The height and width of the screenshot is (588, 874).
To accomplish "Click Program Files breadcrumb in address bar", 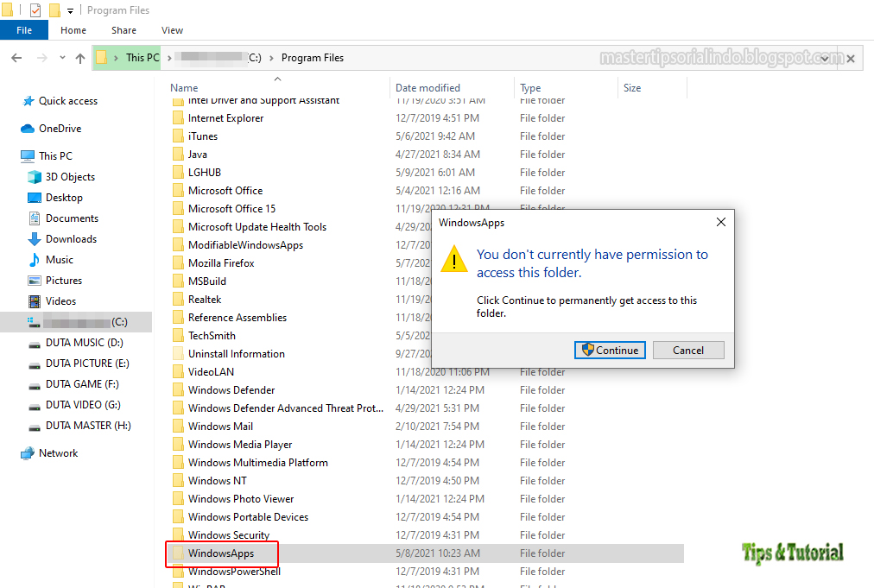I will tap(312, 57).
